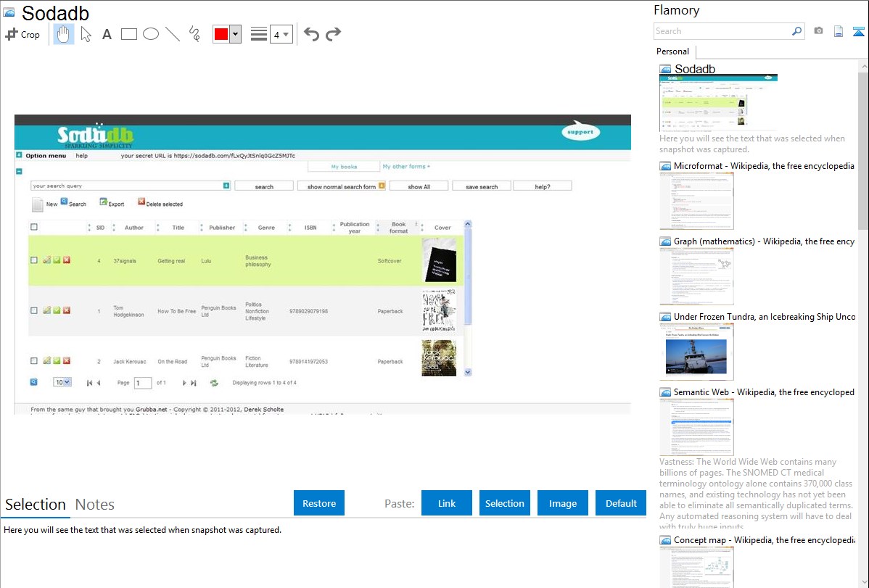The width and height of the screenshot is (869, 588).
Task: Activate the hand pan tool
Action: point(63,34)
